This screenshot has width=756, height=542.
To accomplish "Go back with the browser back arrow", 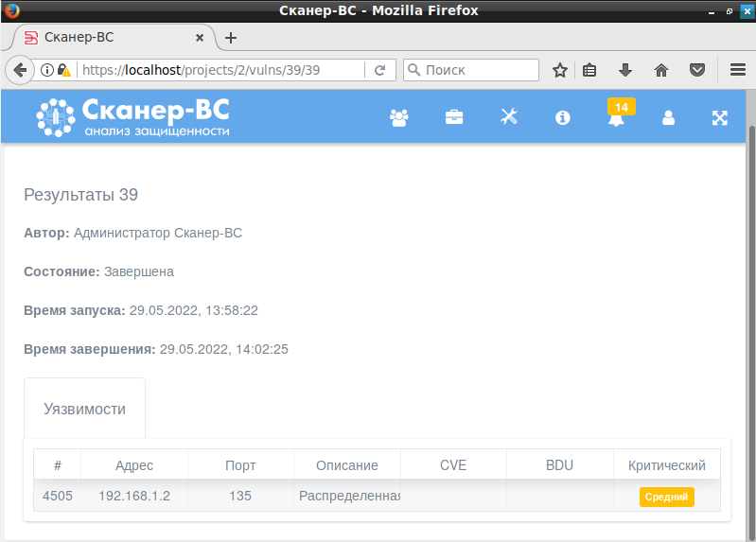I will [20, 70].
